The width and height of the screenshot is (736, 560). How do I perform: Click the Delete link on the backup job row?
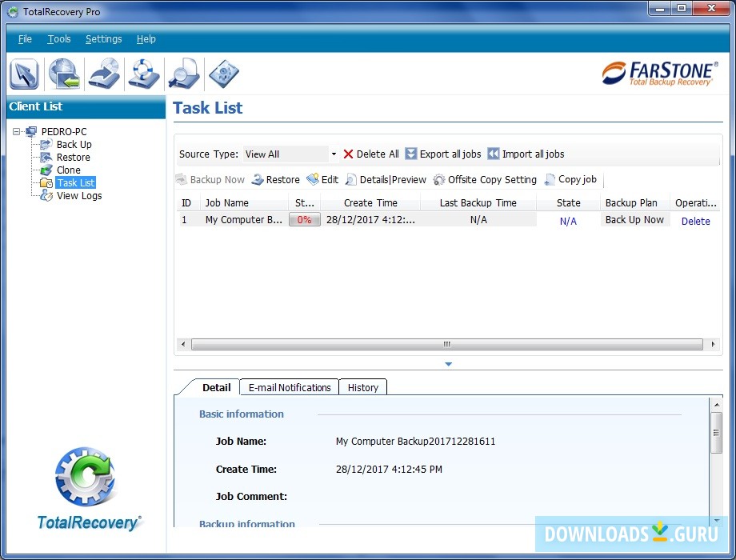coord(695,219)
